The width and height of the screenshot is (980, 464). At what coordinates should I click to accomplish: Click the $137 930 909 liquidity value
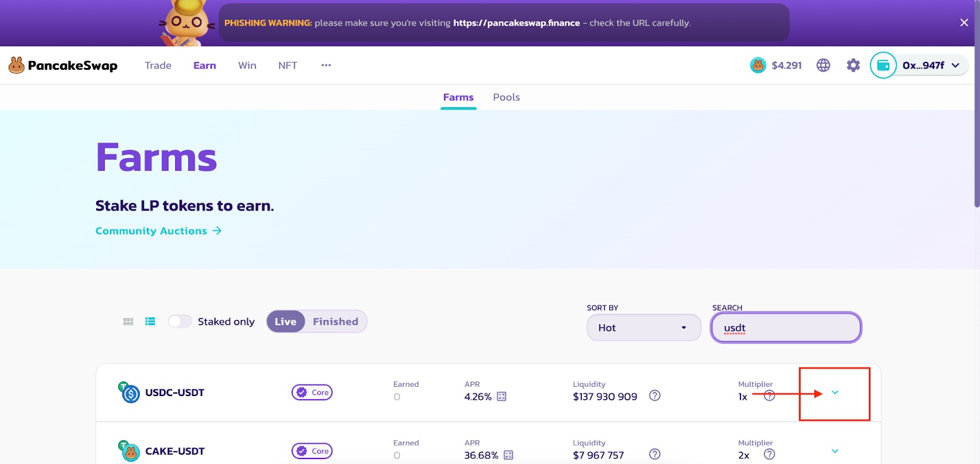pos(605,397)
